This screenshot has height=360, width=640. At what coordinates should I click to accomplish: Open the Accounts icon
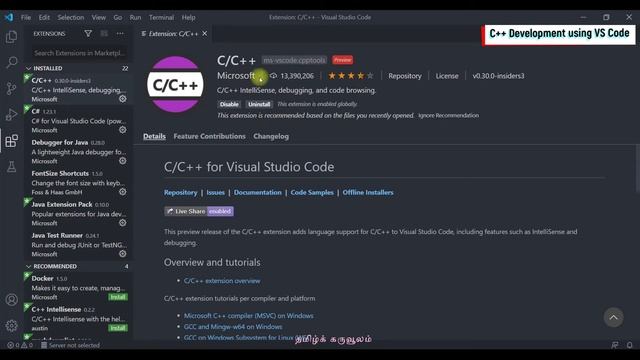[x=11, y=300]
